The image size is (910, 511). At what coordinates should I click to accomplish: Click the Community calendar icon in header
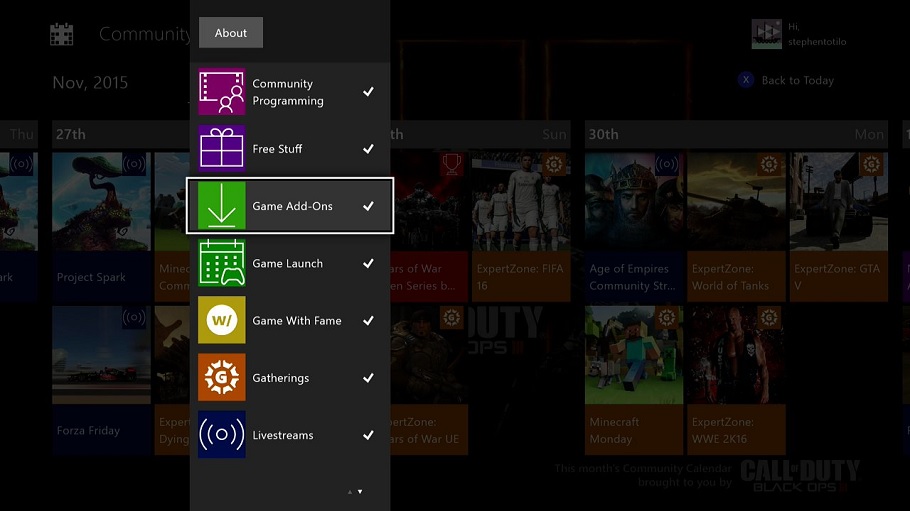click(62, 34)
